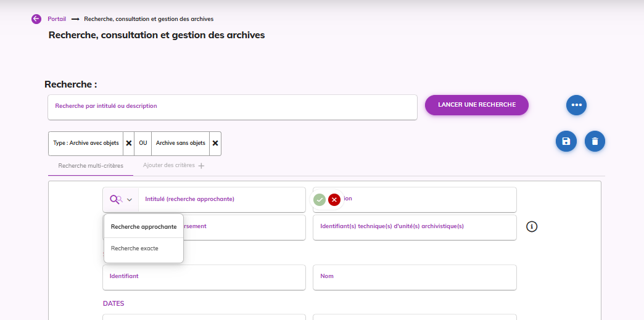Image resolution: width=644 pixels, height=320 pixels.
Task: Toggle the search type magnifier dropdown
Action: [121, 200]
